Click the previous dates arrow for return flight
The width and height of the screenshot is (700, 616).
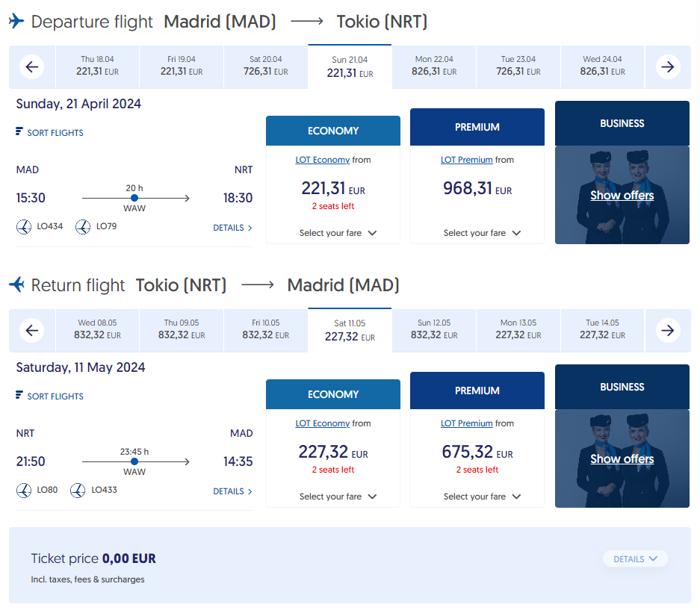click(x=31, y=331)
